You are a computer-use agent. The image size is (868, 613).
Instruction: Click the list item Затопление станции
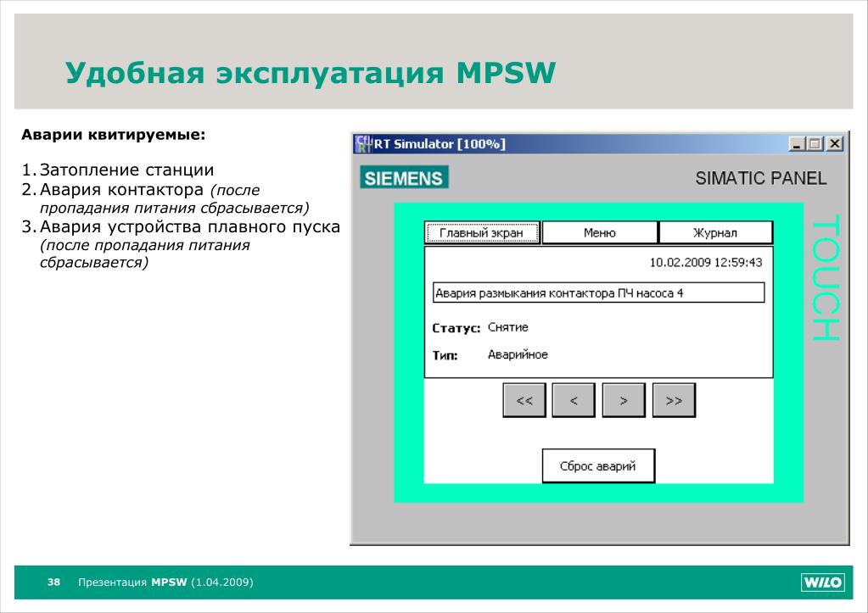(126, 170)
